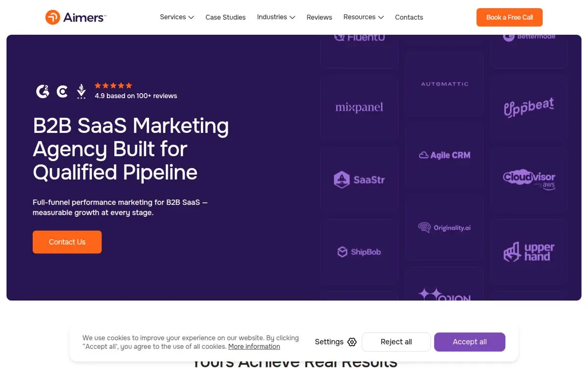Accept all cookies

469,342
